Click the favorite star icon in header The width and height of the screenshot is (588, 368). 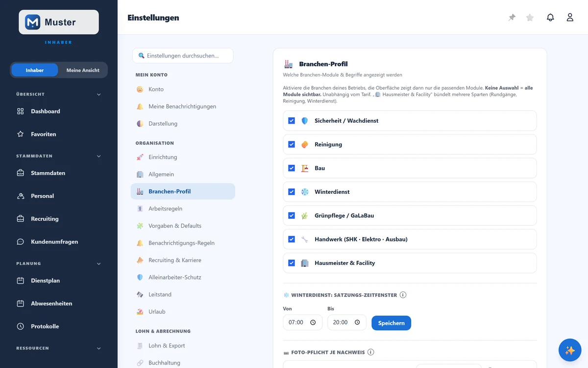tap(530, 18)
